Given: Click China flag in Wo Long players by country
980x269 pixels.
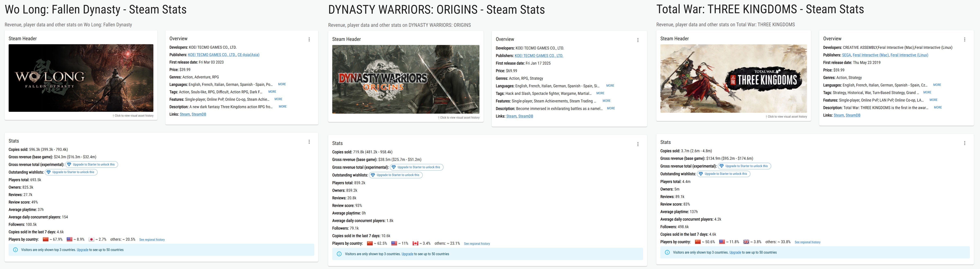Looking at the screenshot, I should 46,239.
